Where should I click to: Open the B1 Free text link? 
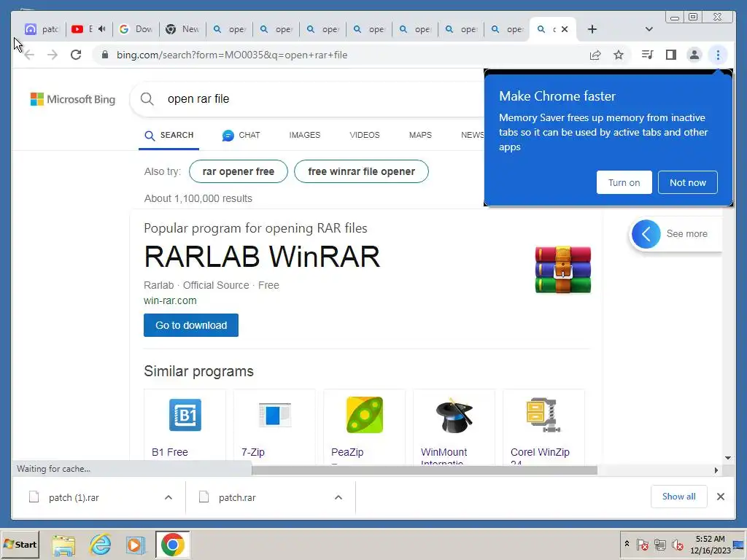point(169,452)
